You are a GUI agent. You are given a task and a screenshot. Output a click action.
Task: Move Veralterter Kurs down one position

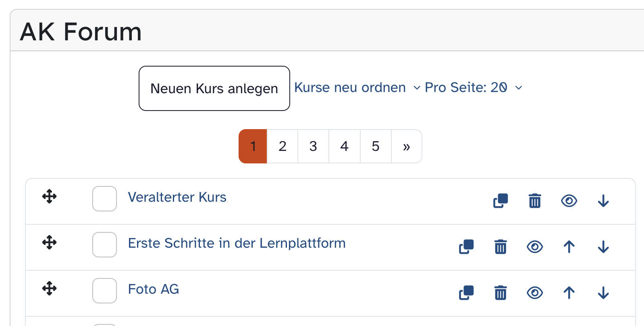[603, 201]
